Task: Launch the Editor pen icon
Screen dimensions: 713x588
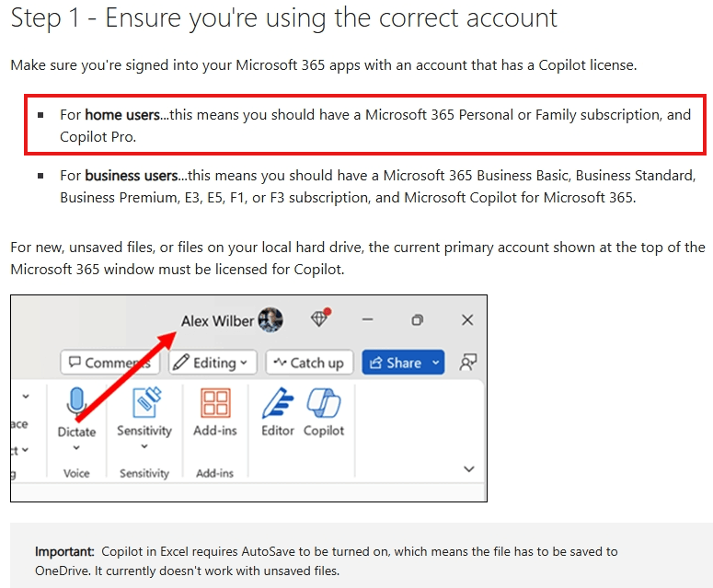Action: click(277, 403)
